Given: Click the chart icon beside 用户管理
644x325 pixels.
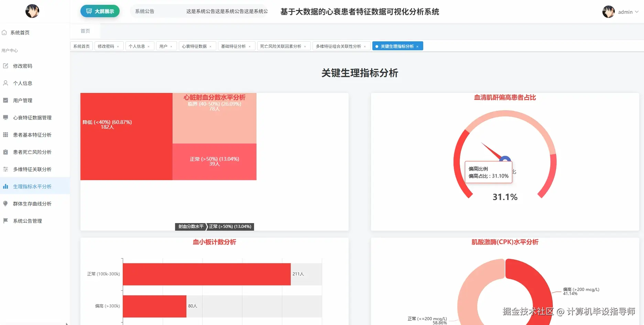Looking at the screenshot, I should pos(6,100).
